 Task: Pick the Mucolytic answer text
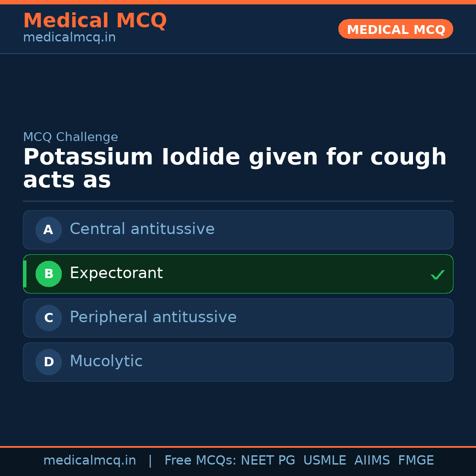106,361
